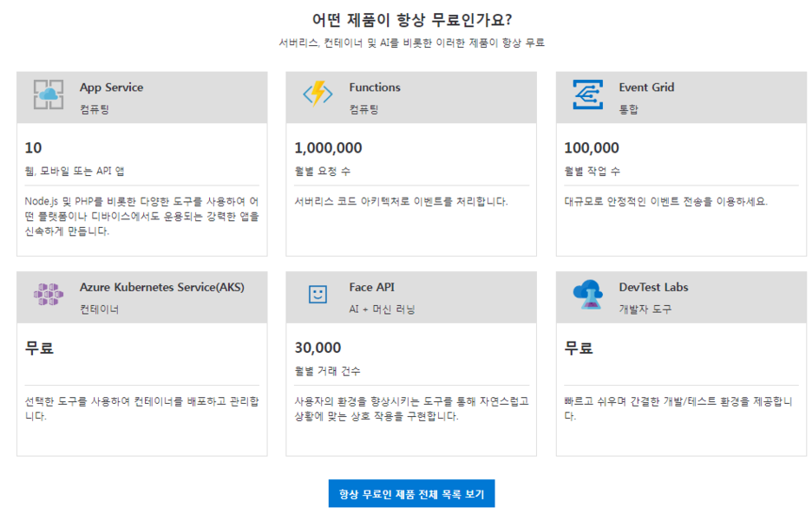Image resolution: width=812 pixels, height=514 pixels.
Task: Click the Event Grid icon
Action: [588, 94]
